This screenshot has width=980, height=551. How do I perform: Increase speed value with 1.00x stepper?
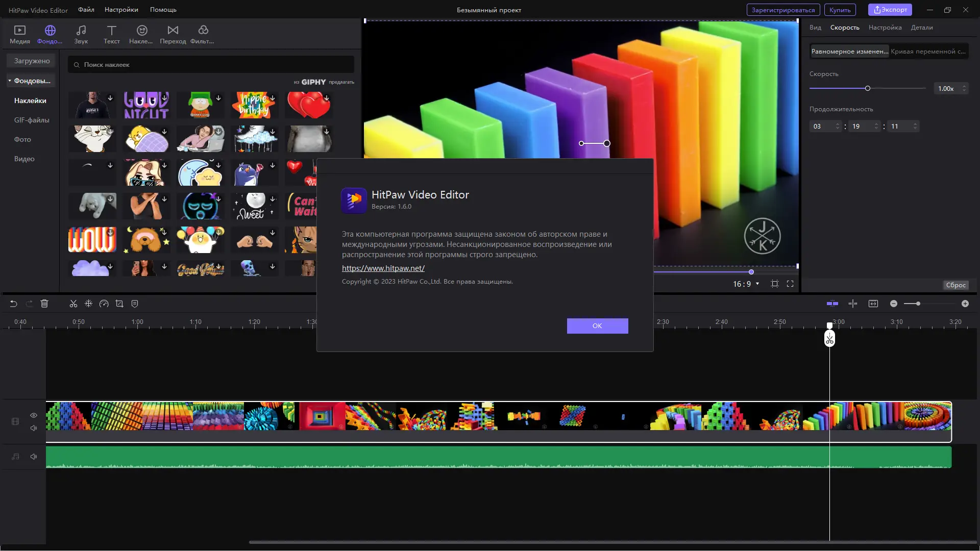(964, 86)
